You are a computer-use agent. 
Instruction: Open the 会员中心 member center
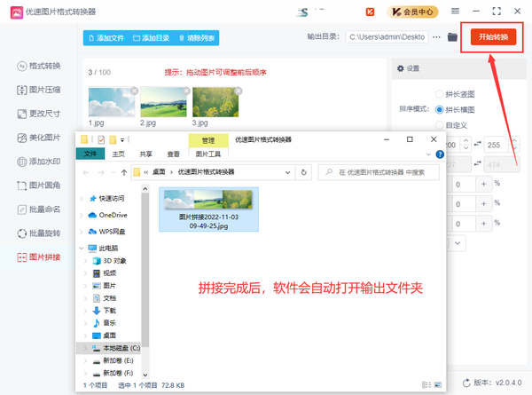(412, 12)
